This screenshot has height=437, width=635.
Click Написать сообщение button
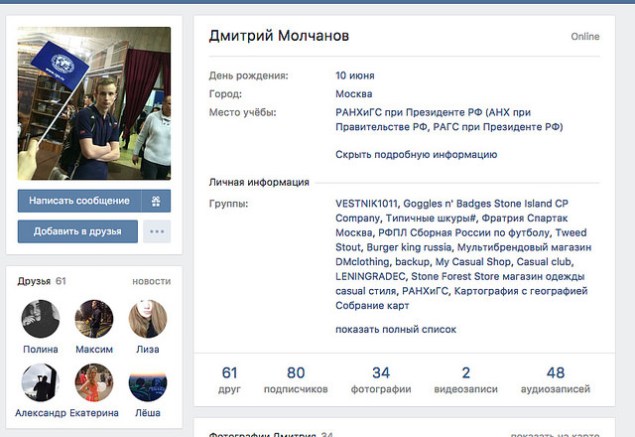coord(79,201)
